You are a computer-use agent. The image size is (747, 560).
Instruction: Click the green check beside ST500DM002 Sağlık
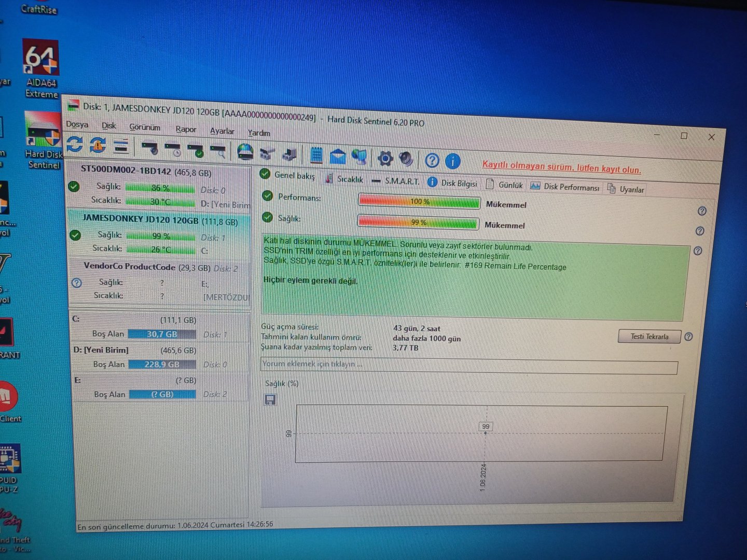tap(74, 187)
